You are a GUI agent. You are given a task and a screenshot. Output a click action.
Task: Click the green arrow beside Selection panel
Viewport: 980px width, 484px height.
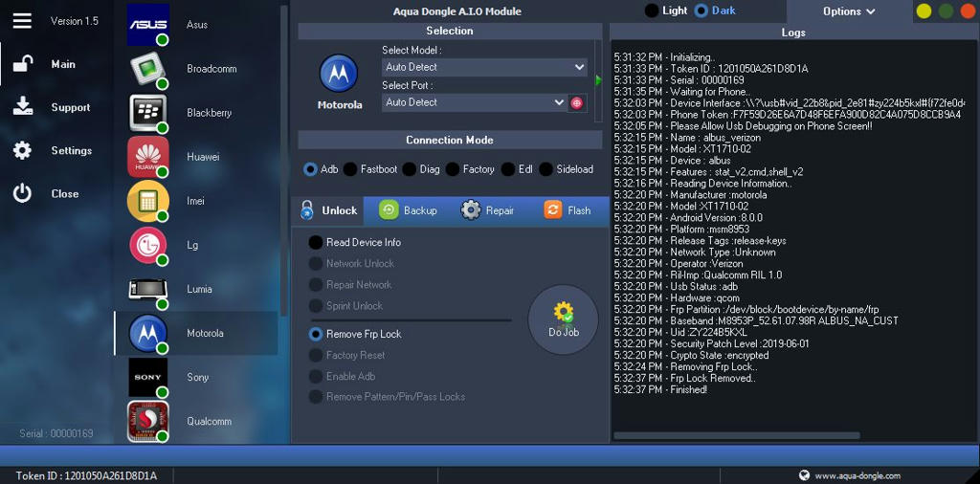click(599, 80)
